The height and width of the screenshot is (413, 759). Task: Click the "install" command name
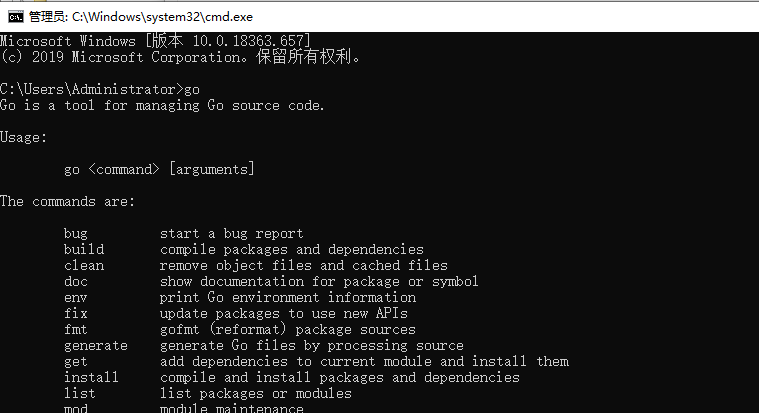coord(91,377)
